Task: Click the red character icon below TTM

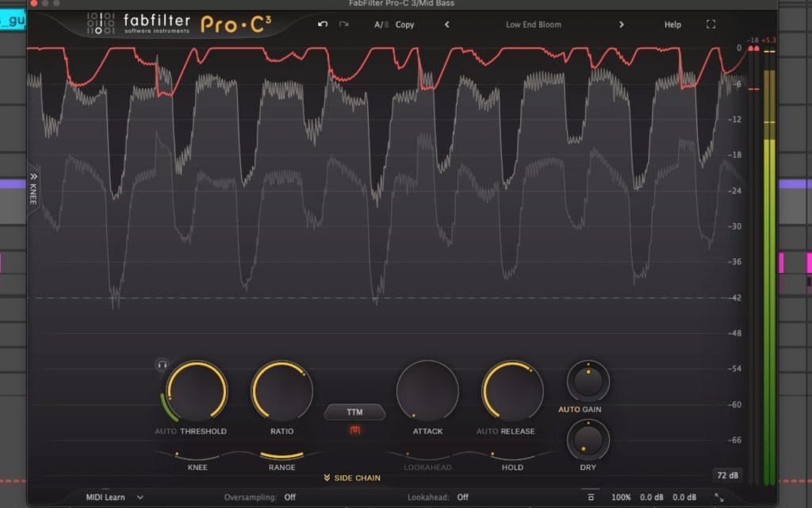Action: pyautogui.click(x=354, y=430)
